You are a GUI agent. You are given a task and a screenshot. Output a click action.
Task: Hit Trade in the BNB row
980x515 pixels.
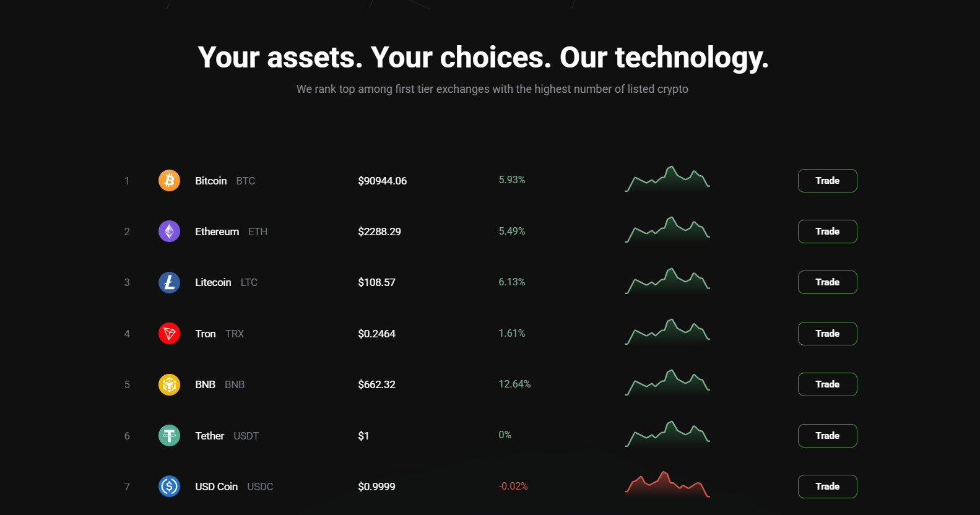[x=827, y=384]
